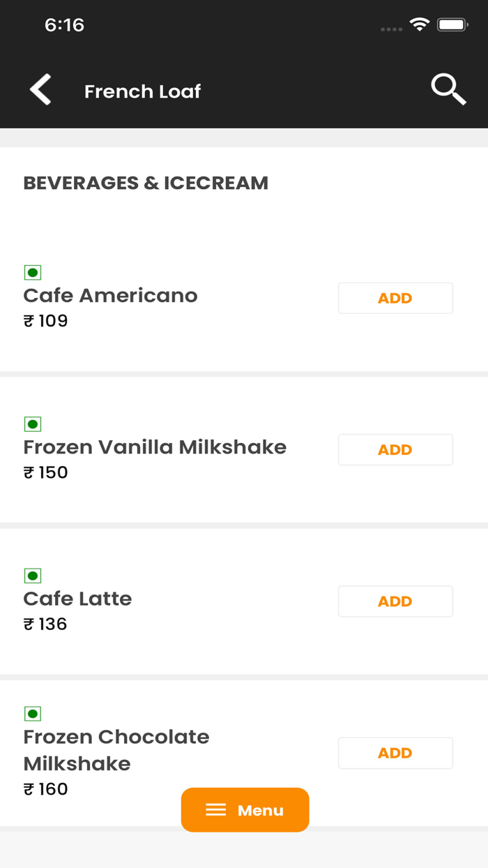
Task: Add Cafe Americano to the cart
Action: (x=395, y=298)
